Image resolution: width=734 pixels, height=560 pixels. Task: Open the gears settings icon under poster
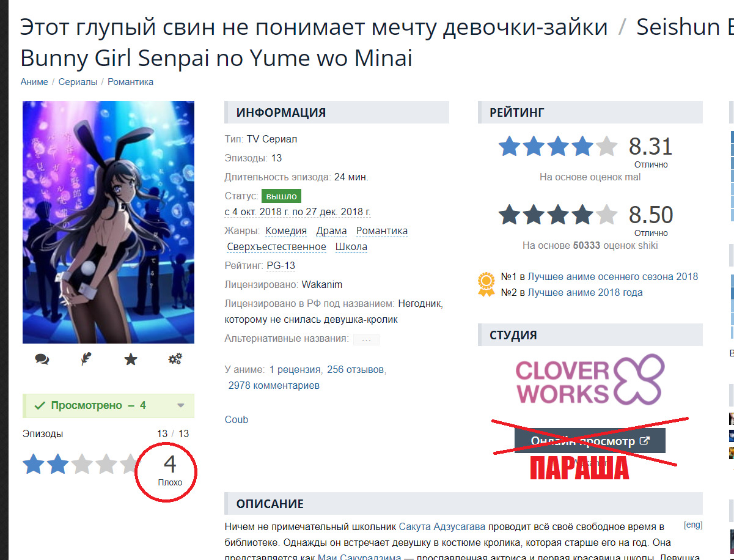click(175, 359)
